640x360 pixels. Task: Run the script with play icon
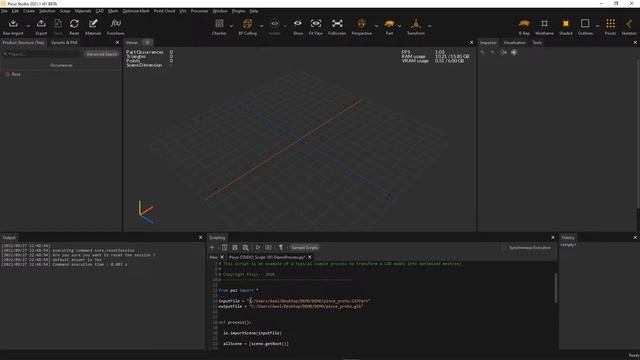258,247
